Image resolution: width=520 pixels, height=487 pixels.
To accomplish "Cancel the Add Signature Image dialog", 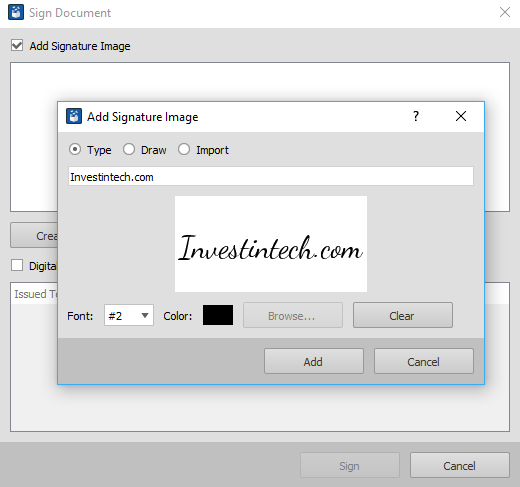I will 424,361.
